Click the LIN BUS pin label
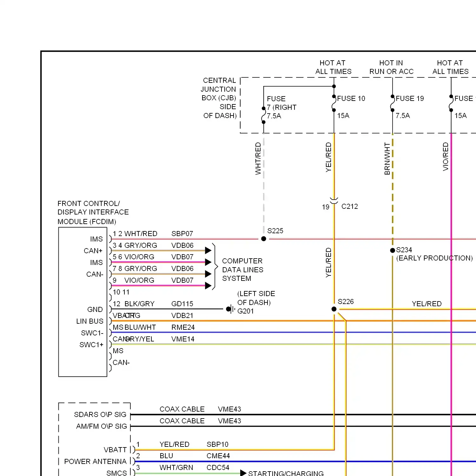 pos(90,321)
